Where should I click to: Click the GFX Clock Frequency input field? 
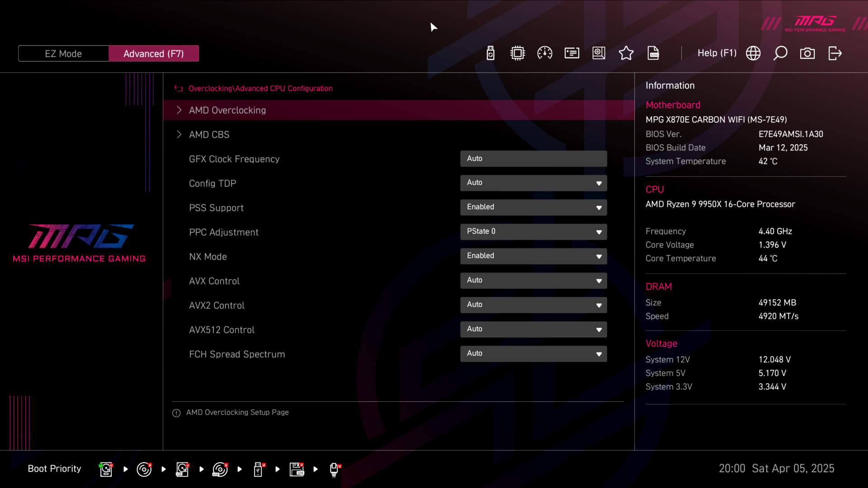[x=533, y=159]
